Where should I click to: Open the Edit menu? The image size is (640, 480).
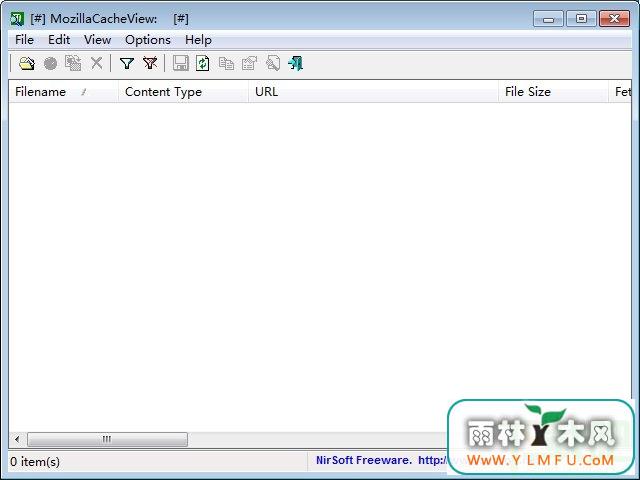coord(59,40)
